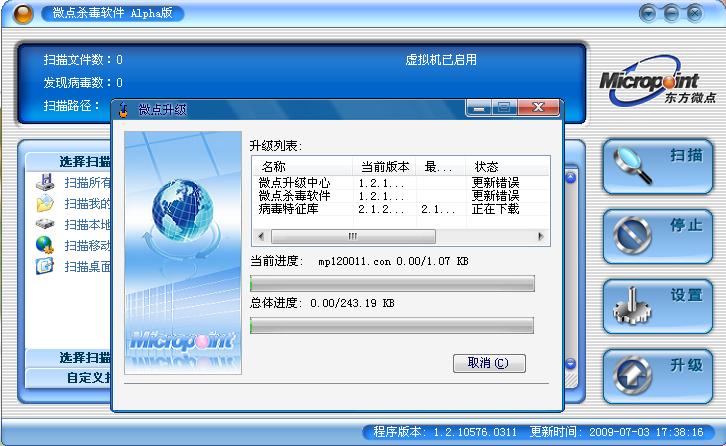Click right arrow of list horizontal scrollbar
726x446 pixels.
pyautogui.click(x=540, y=236)
